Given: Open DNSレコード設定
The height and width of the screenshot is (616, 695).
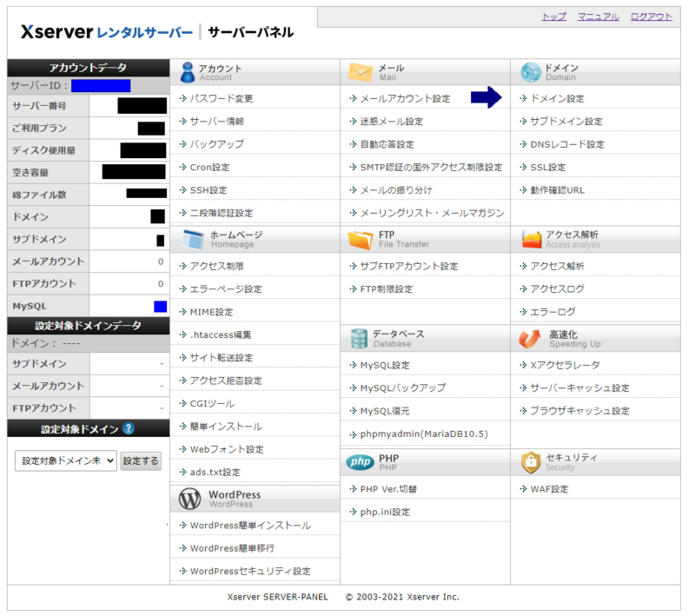Looking at the screenshot, I should tap(567, 144).
